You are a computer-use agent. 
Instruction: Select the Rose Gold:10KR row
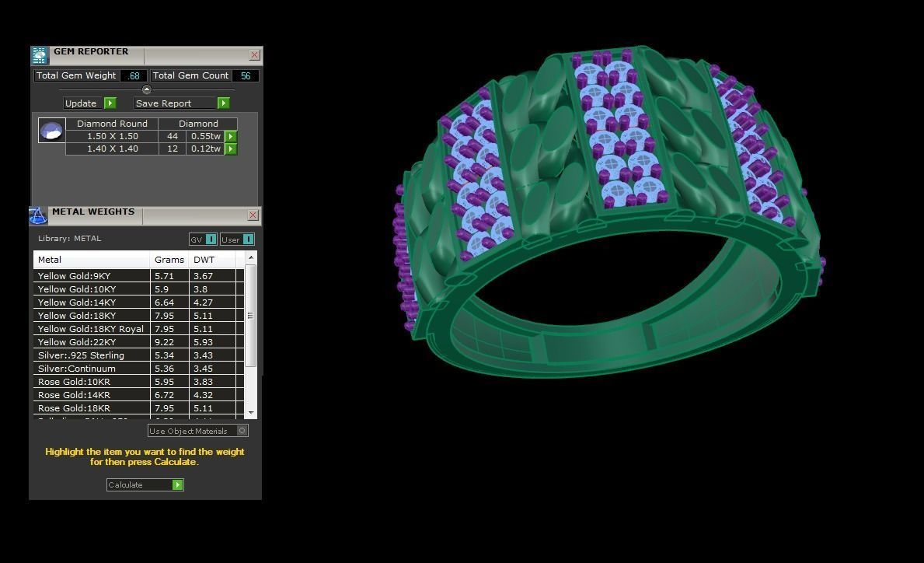[x=138, y=382]
